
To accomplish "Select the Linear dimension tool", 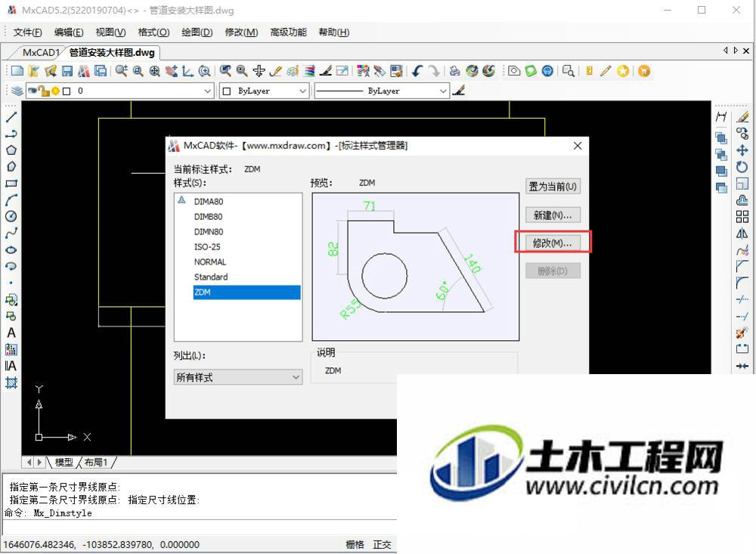I will (721, 116).
